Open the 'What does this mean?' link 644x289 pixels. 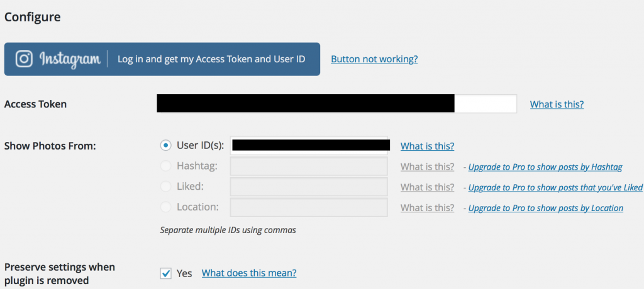pos(248,273)
